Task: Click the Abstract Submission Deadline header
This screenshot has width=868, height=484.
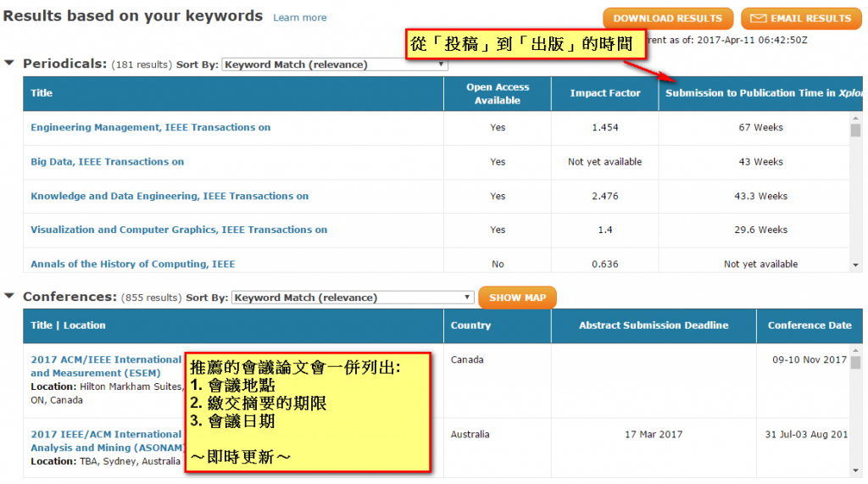Action: point(654,325)
